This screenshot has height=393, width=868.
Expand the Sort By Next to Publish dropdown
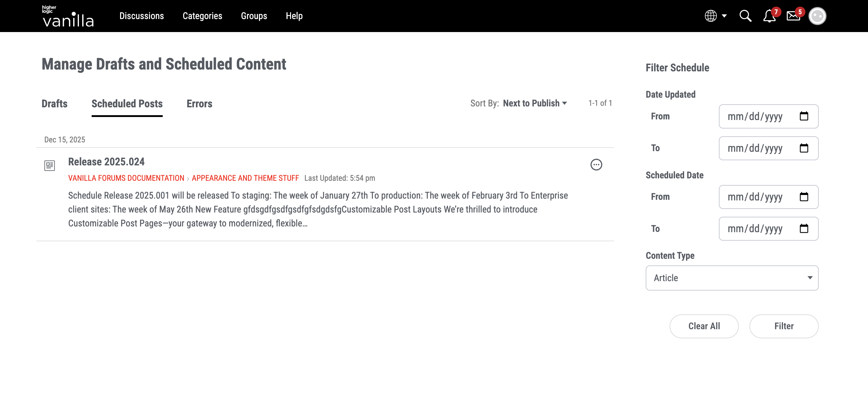click(535, 103)
